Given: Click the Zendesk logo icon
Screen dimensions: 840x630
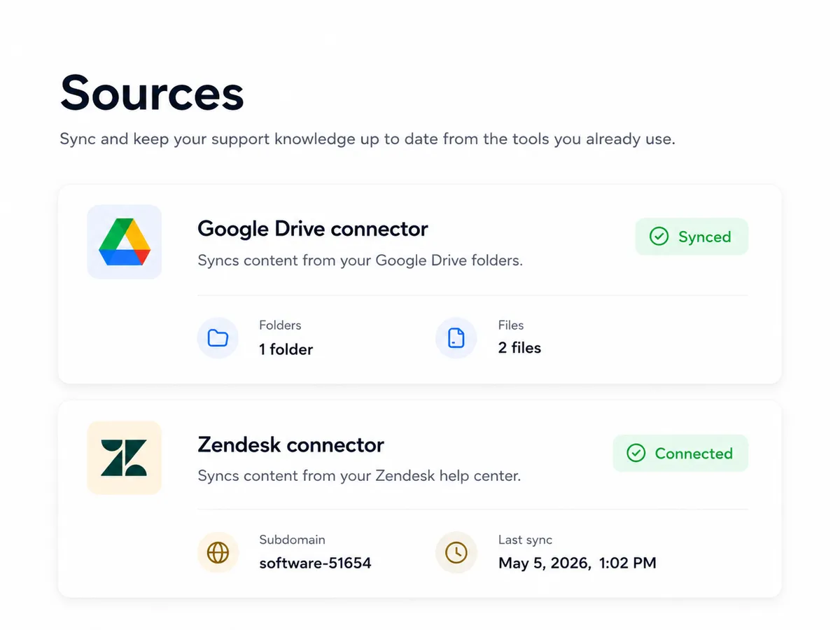Looking at the screenshot, I should pos(125,458).
